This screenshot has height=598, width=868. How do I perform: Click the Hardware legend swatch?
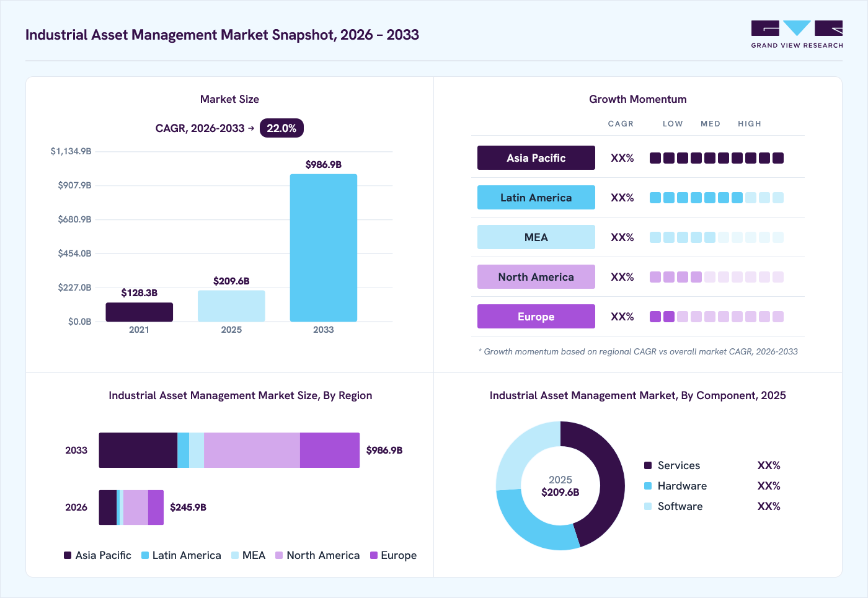click(648, 486)
